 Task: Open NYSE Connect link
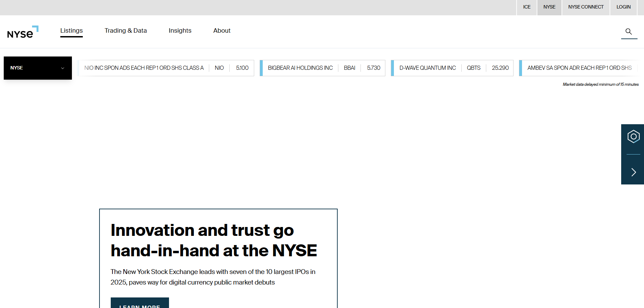(586, 7)
